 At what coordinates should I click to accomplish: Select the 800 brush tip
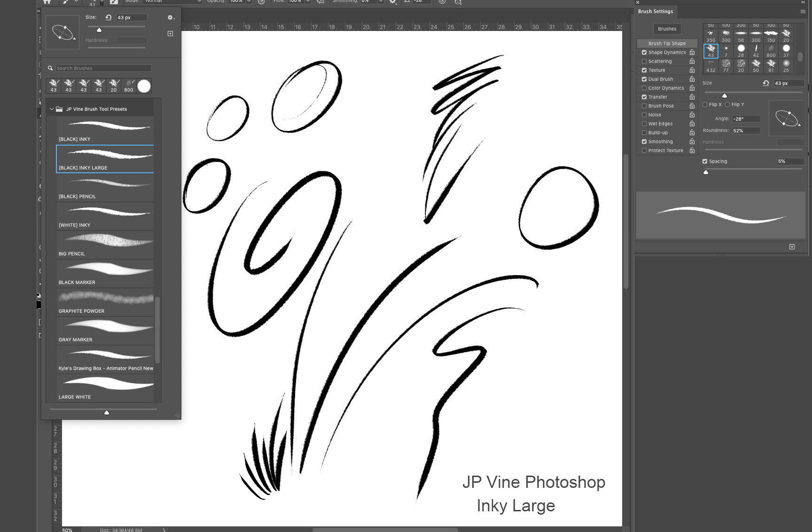(x=771, y=51)
